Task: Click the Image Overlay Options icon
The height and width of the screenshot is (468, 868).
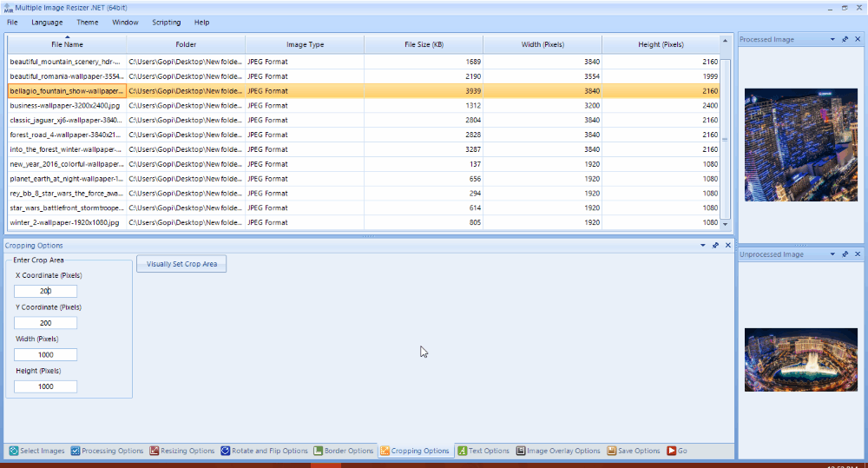Action: pyautogui.click(x=520, y=451)
